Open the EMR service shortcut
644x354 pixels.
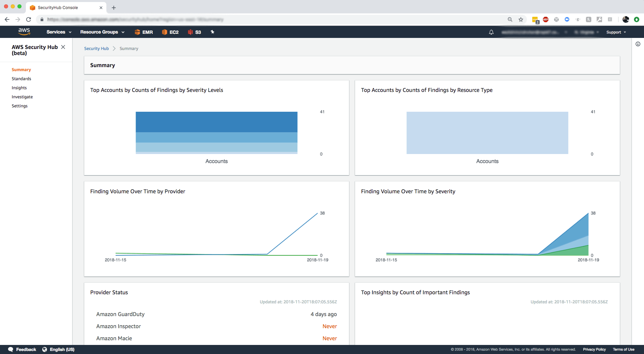[144, 32]
